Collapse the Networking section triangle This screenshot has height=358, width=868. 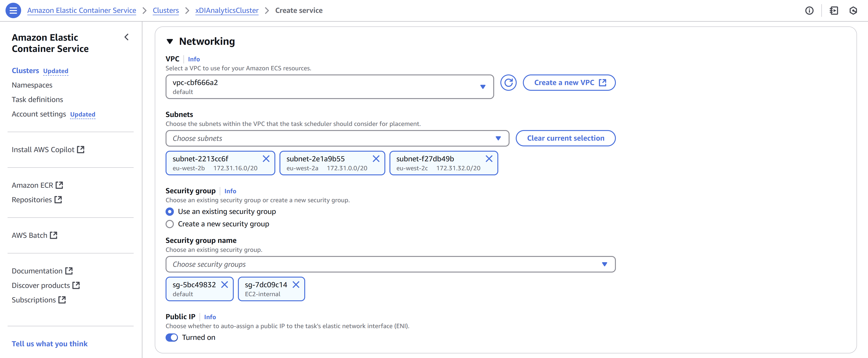coord(170,41)
